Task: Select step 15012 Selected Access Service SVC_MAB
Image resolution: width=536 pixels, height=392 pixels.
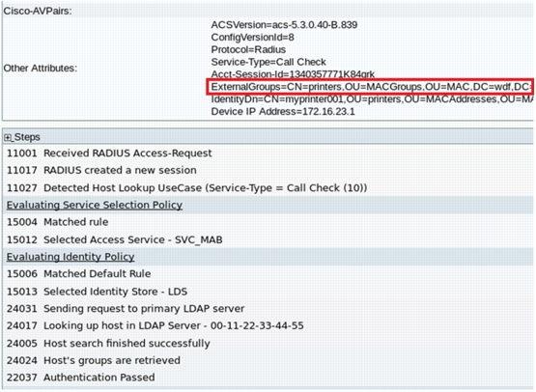Action: point(115,239)
